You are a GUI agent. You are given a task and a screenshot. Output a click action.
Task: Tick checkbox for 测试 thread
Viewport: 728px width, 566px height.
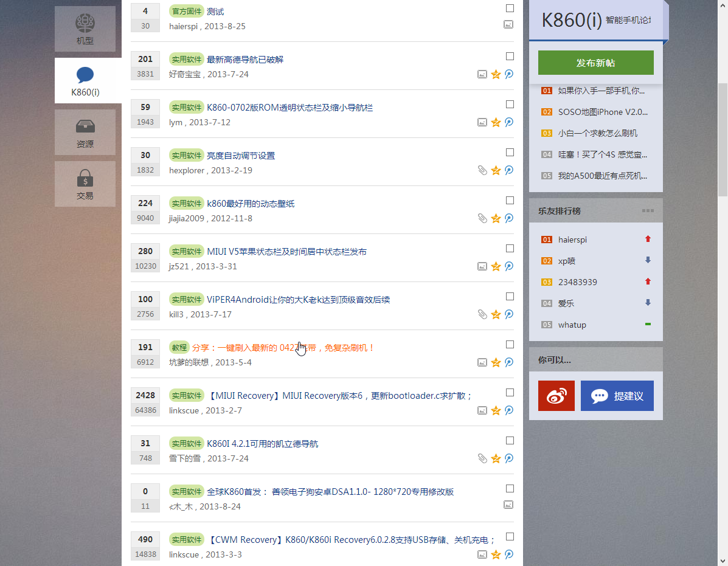click(x=510, y=9)
